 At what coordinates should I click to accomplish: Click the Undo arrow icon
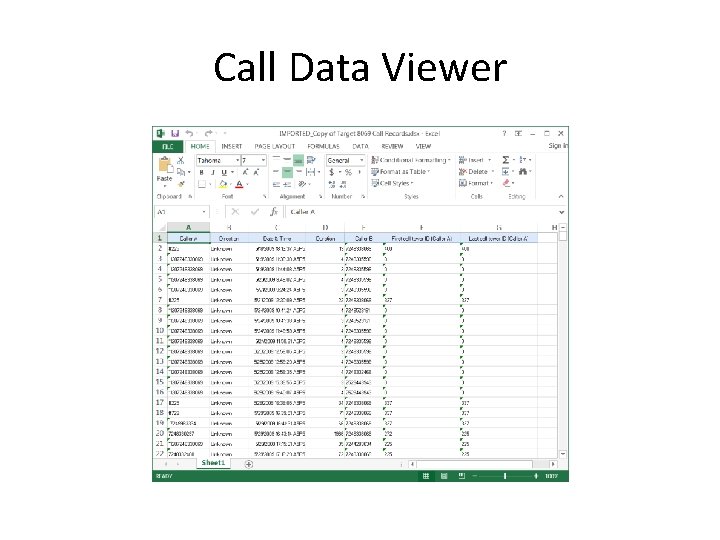tap(189, 133)
